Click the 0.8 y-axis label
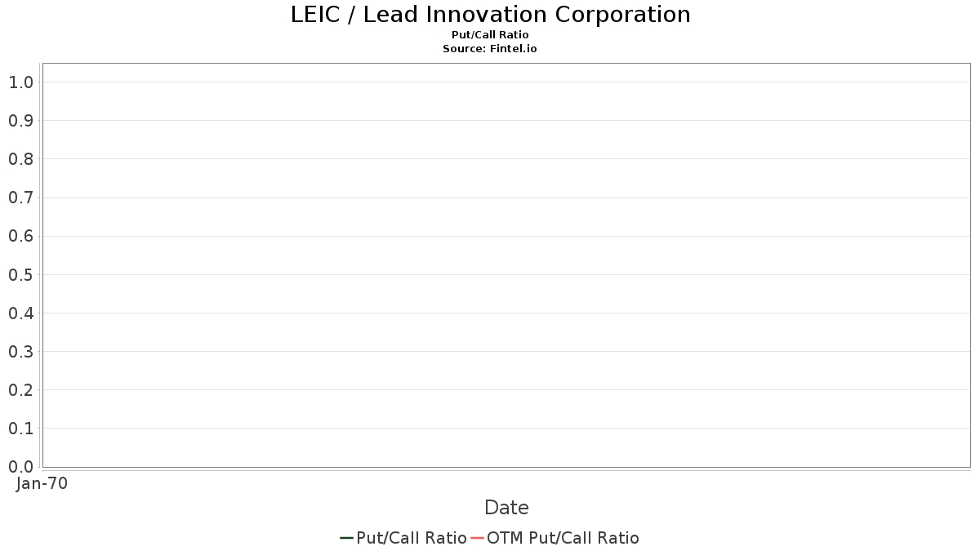980x551 pixels. point(20,159)
